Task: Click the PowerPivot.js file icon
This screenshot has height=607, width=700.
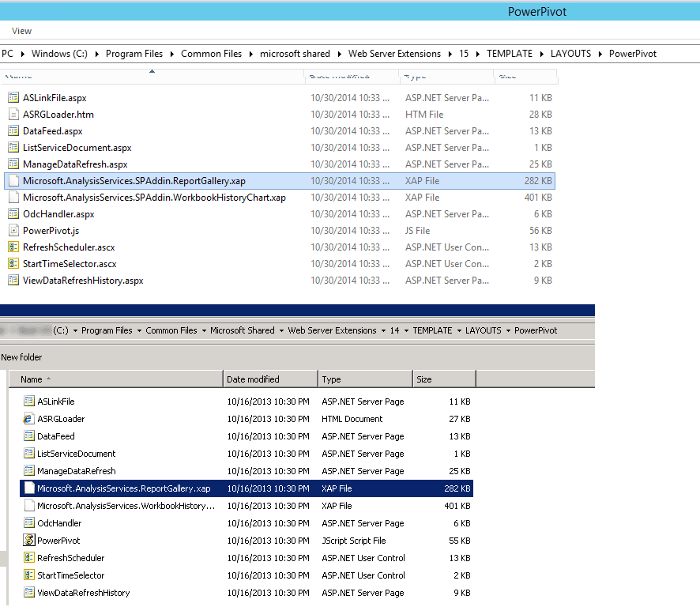Action: [13, 230]
